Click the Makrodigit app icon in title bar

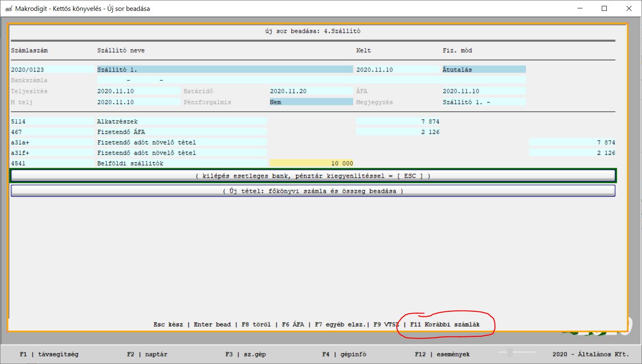pos(8,8)
